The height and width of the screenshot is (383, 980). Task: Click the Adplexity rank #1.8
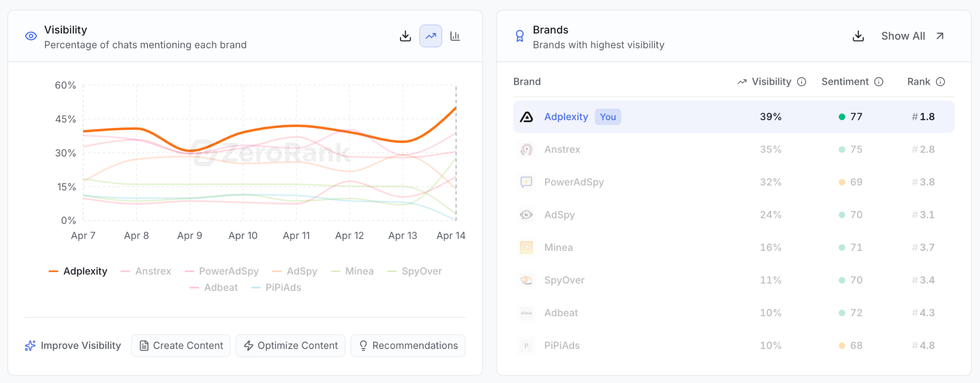(x=923, y=117)
